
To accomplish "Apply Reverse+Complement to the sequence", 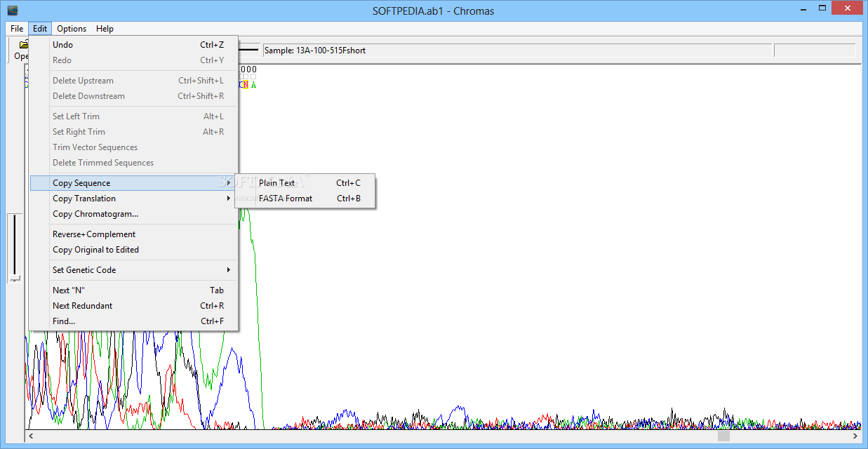I will coord(133,234).
